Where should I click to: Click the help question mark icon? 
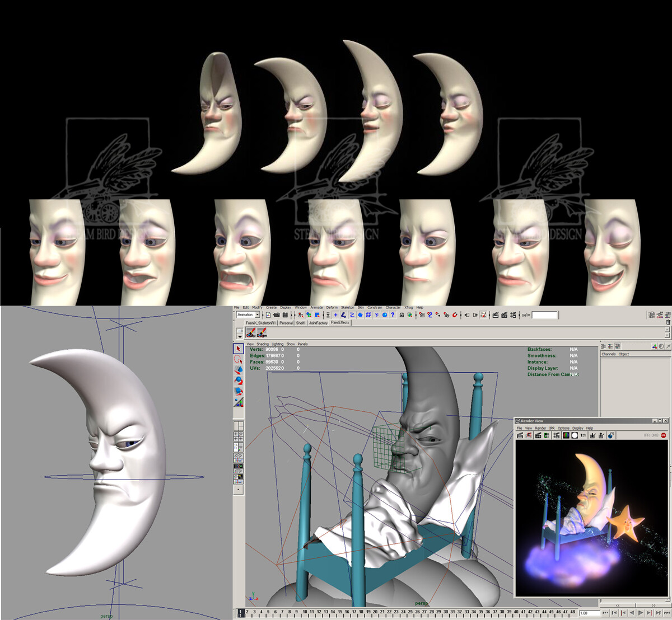(393, 315)
